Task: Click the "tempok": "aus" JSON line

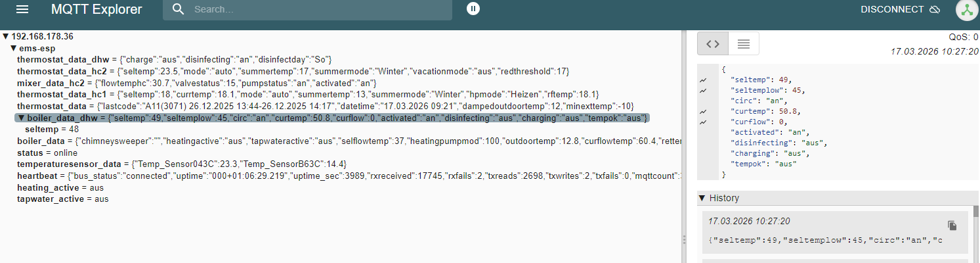Action: pos(765,164)
